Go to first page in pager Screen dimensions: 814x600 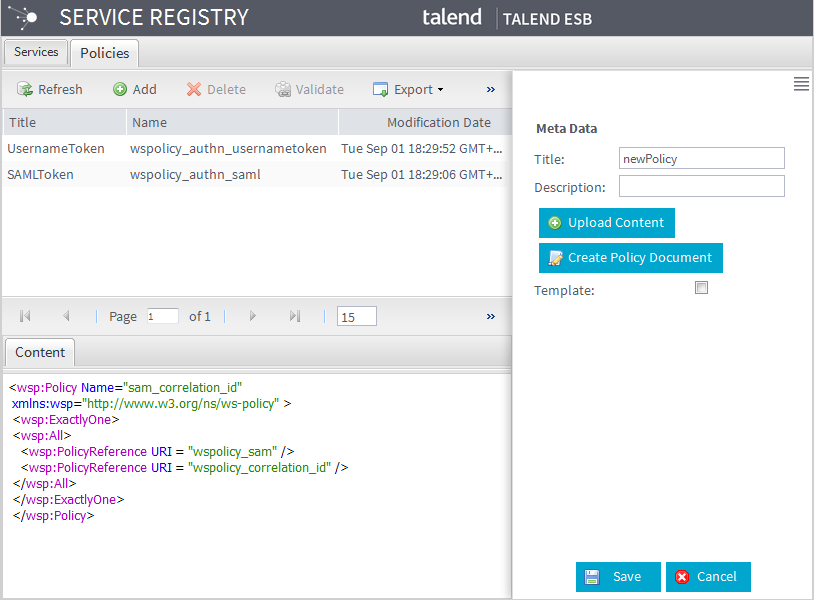click(25, 316)
